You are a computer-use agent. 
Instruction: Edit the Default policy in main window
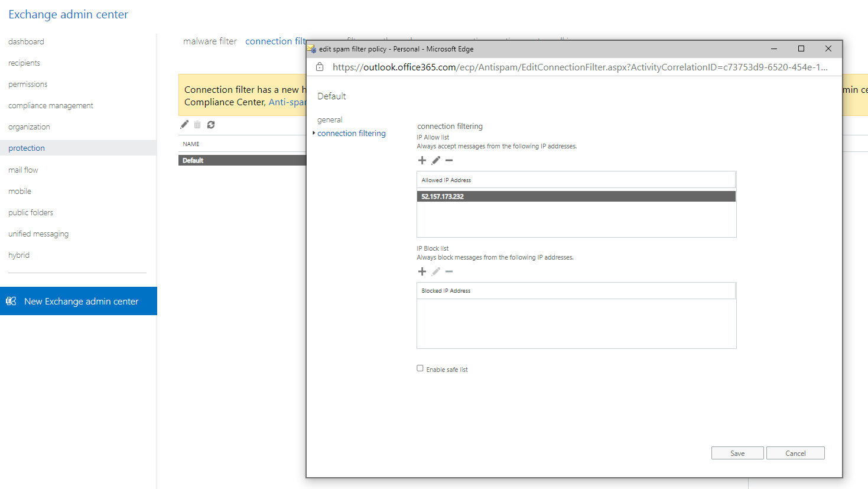pos(184,125)
